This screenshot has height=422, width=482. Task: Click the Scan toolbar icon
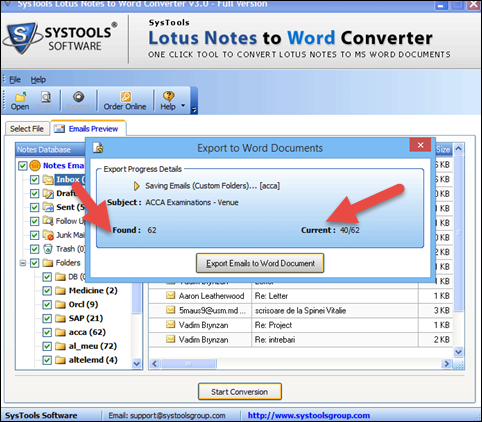point(46,97)
